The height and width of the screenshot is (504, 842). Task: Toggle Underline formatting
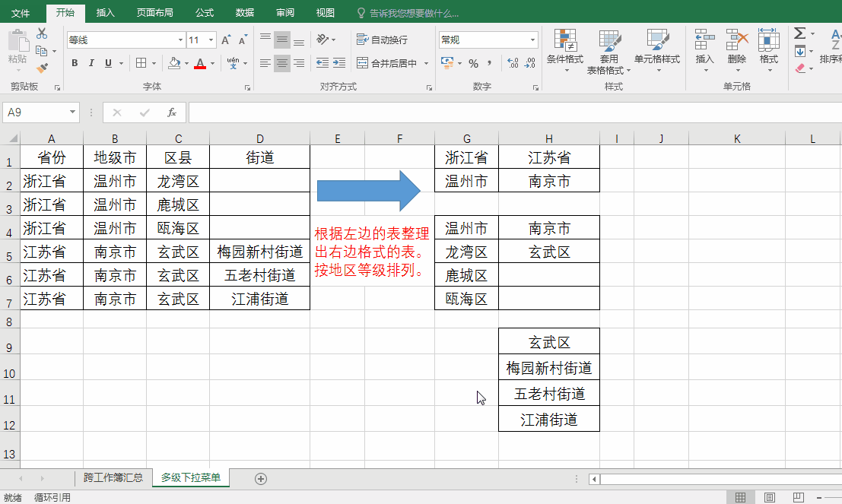[108, 63]
